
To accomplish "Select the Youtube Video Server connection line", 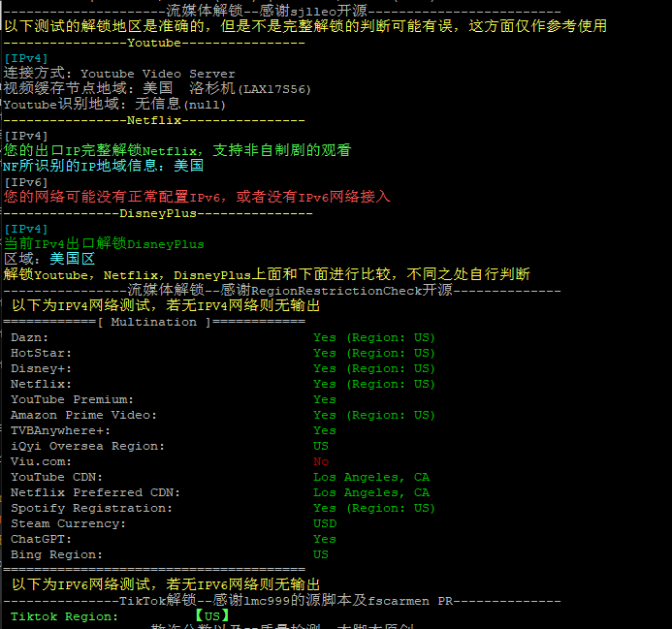I will pyautogui.click(x=119, y=74).
